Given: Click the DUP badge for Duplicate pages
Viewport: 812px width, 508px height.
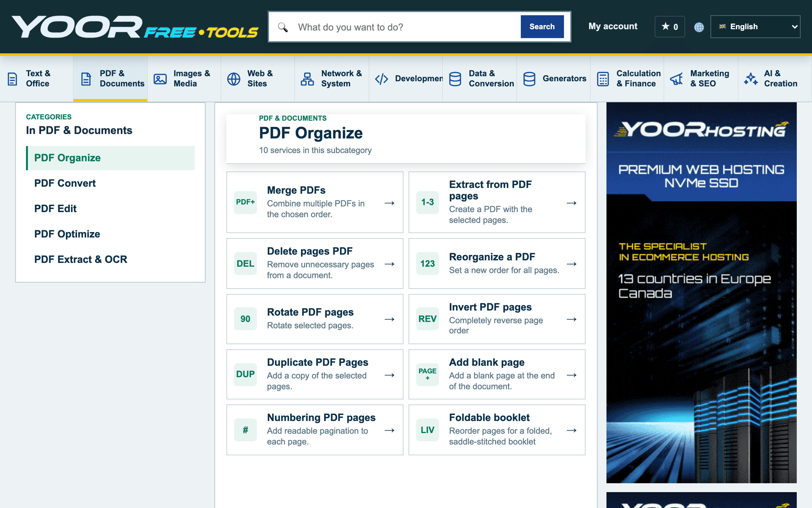Looking at the screenshot, I should coord(245,374).
